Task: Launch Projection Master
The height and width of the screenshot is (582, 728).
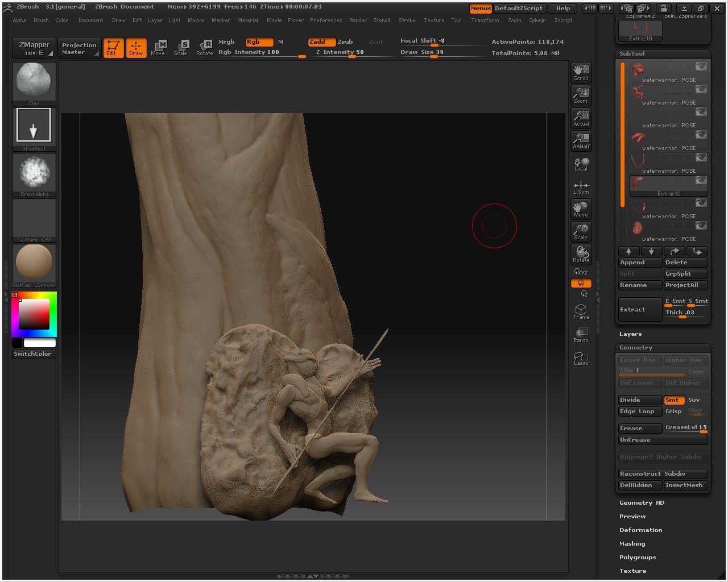Action: pos(79,48)
